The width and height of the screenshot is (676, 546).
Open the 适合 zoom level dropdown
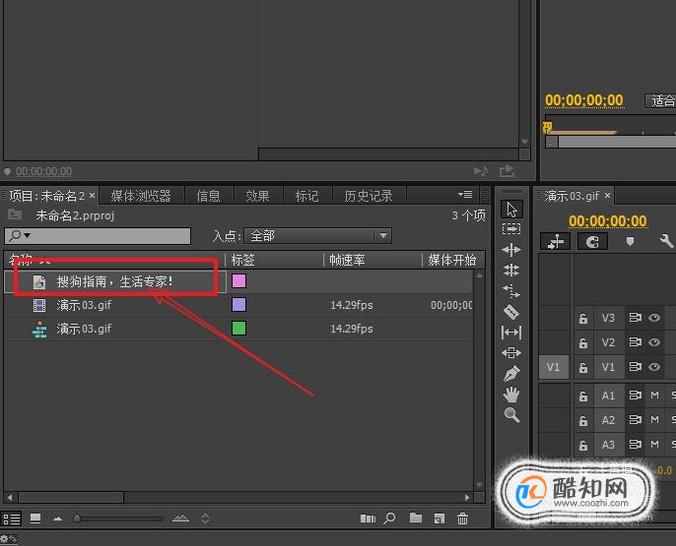[x=660, y=100]
